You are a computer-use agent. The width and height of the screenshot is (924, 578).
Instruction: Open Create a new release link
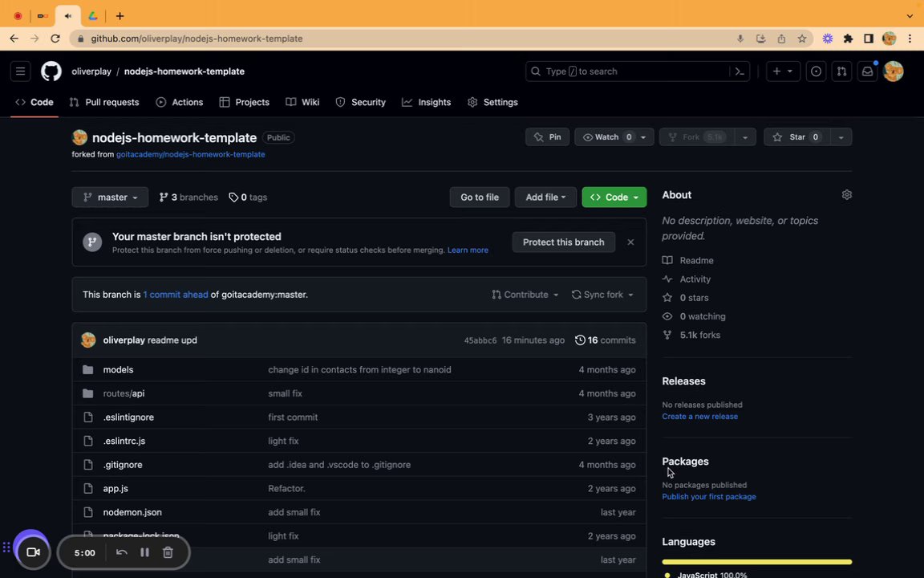pyautogui.click(x=699, y=417)
